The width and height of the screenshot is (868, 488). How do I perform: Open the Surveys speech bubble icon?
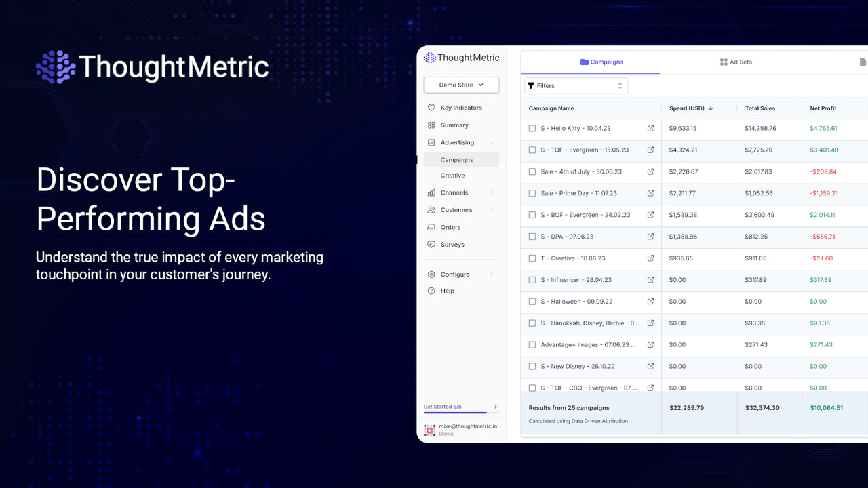coord(431,244)
